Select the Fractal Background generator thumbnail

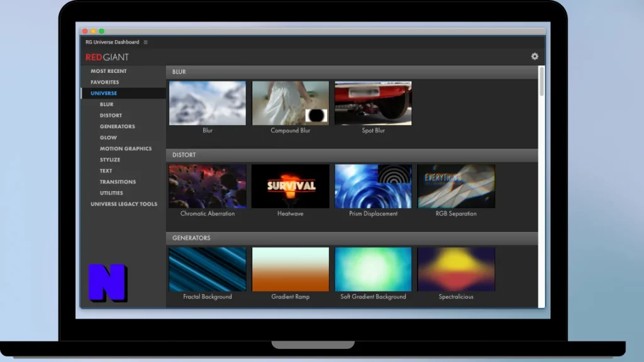pyautogui.click(x=208, y=269)
